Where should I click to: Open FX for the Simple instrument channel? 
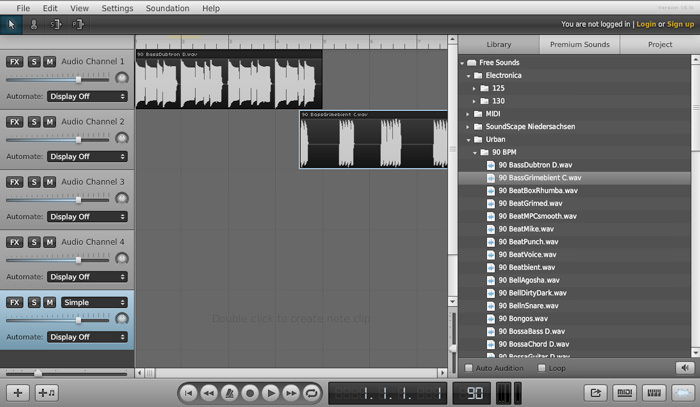coord(15,303)
